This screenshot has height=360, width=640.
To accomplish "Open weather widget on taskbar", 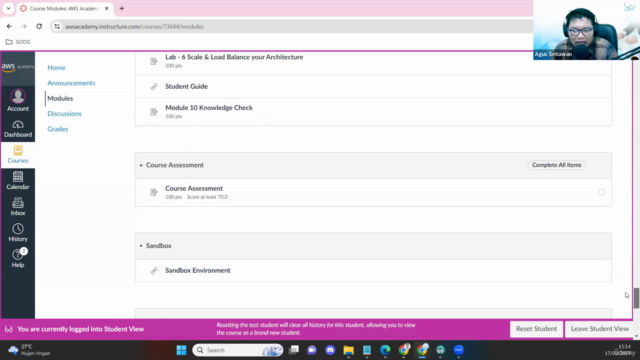I will (29, 350).
